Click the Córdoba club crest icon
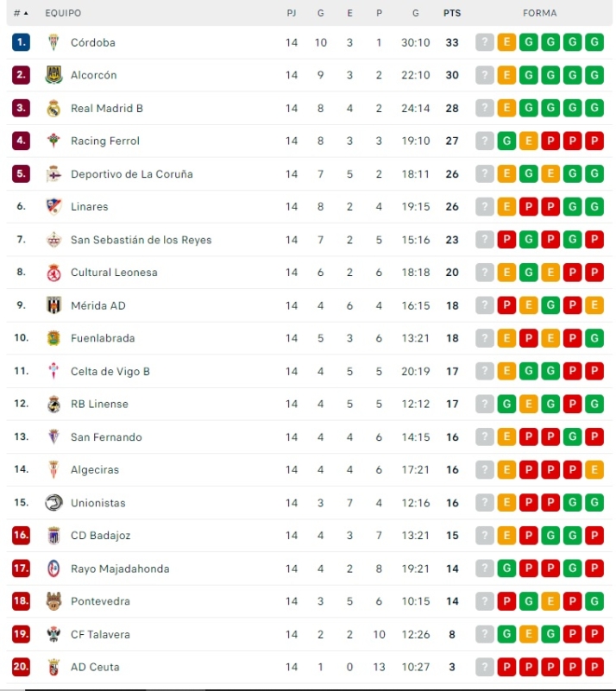Screen dimensions: 616x691 tap(53, 42)
